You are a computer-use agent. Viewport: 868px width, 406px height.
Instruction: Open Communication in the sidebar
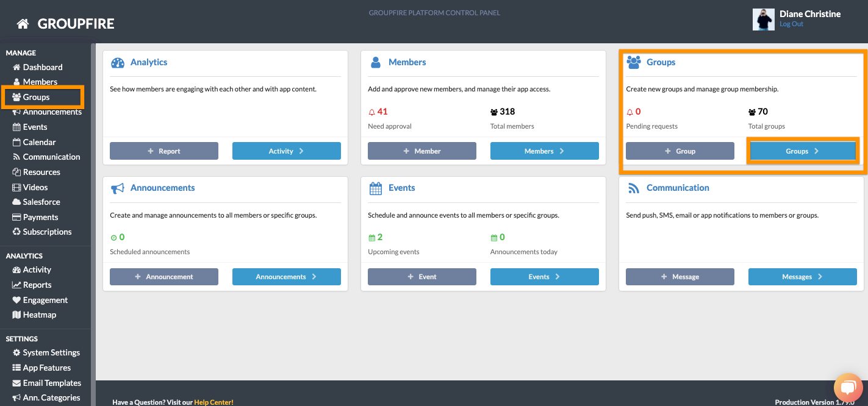click(46, 157)
